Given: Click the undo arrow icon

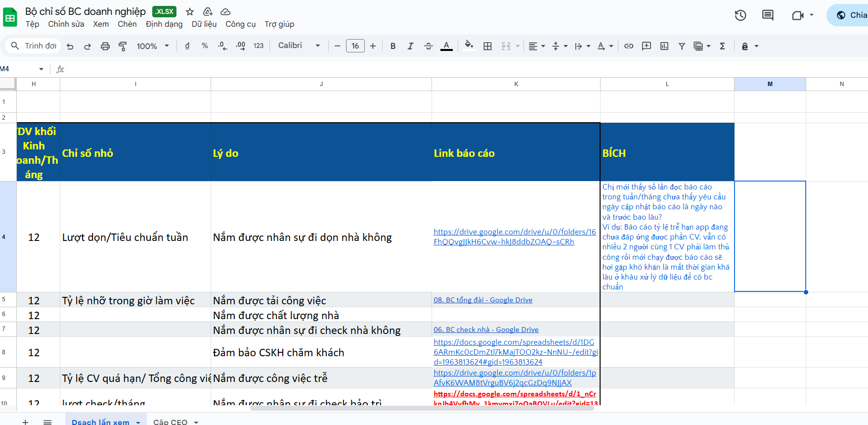Looking at the screenshot, I should click(70, 46).
